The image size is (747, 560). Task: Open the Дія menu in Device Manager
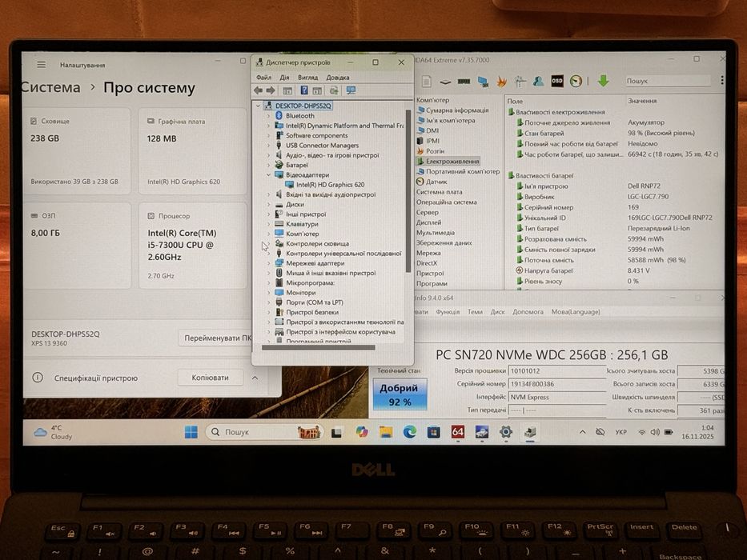pos(284,77)
